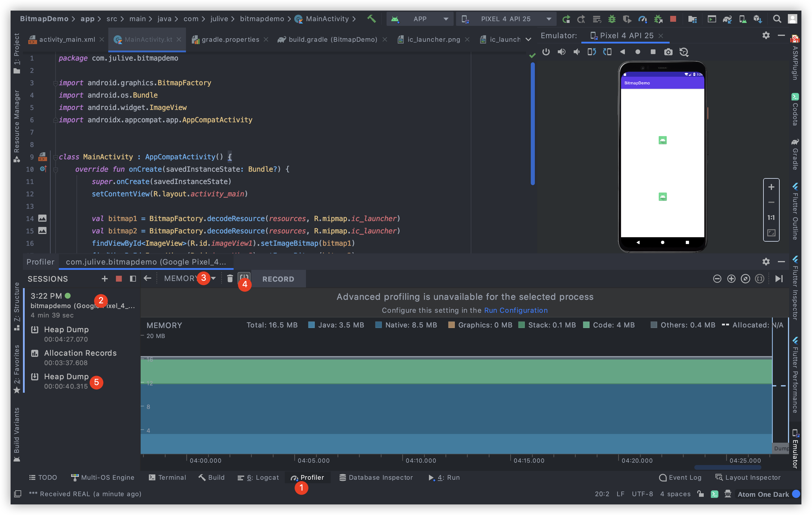Rotate emulator right icon
Viewport: 812px width, 515px height.
607,52
